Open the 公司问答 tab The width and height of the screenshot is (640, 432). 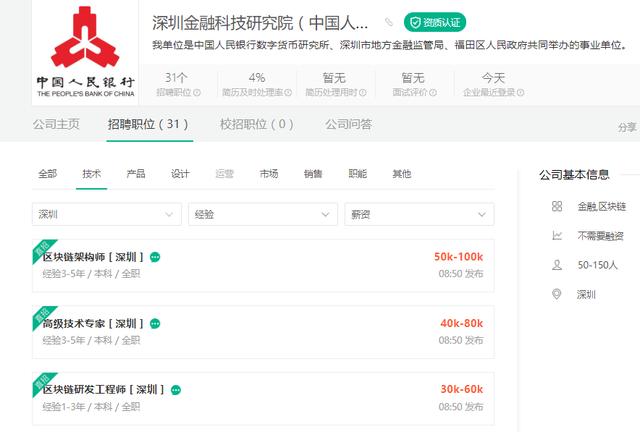(x=348, y=124)
